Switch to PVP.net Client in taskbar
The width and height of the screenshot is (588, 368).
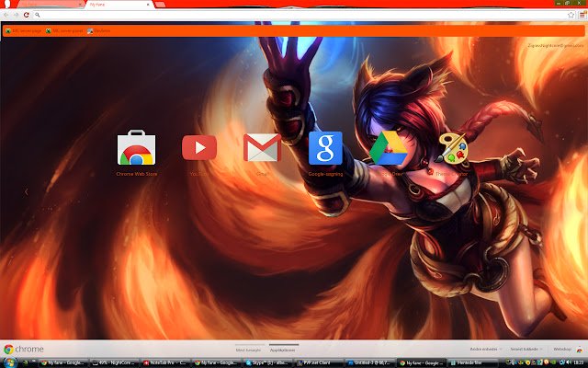(x=319, y=363)
